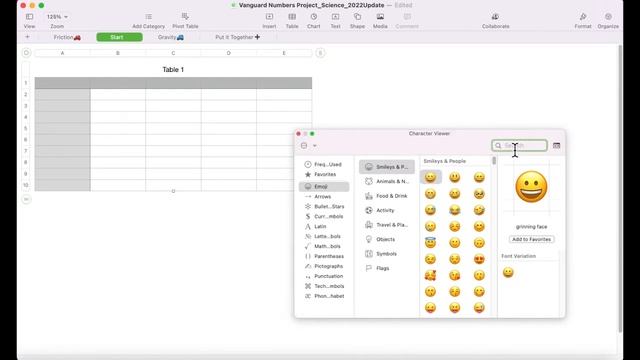This screenshot has height=360, width=640.
Task: Select Technical Symbols category
Action: (x=324, y=286)
